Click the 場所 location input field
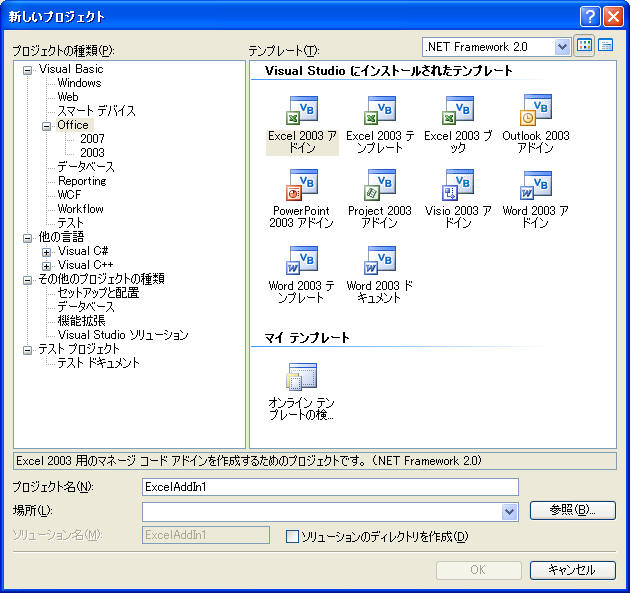Image resolution: width=630 pixels, height=593 pixels. pos(322,511)
